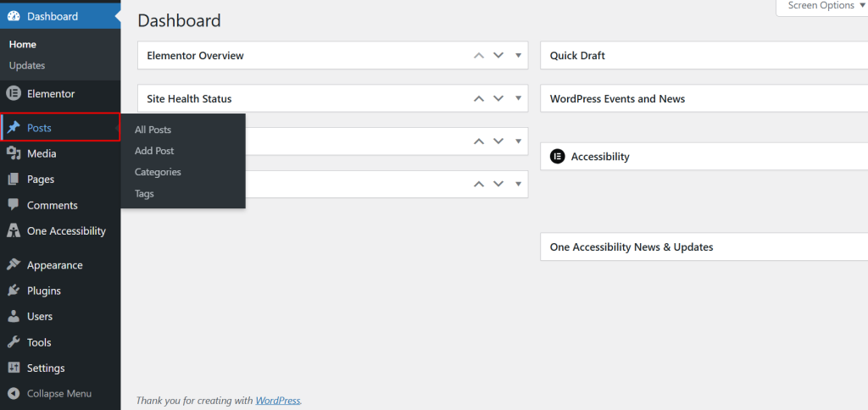Screen dimensions: 868x410
Task: Click the Accessibility widget title
Action: pyautogui.click(x=600, y=156)
